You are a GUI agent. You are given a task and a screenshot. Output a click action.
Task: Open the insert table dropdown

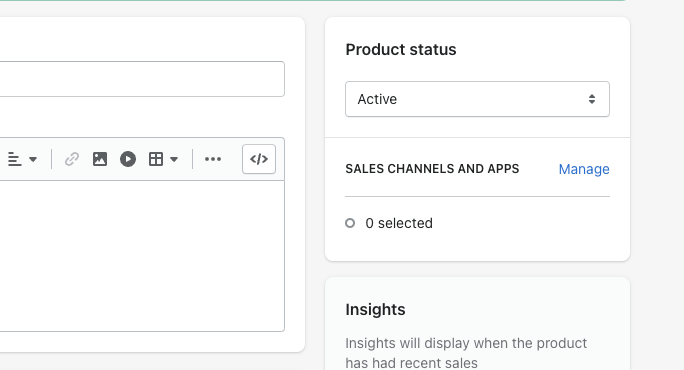pyautogui.click(x=163, y=159)
